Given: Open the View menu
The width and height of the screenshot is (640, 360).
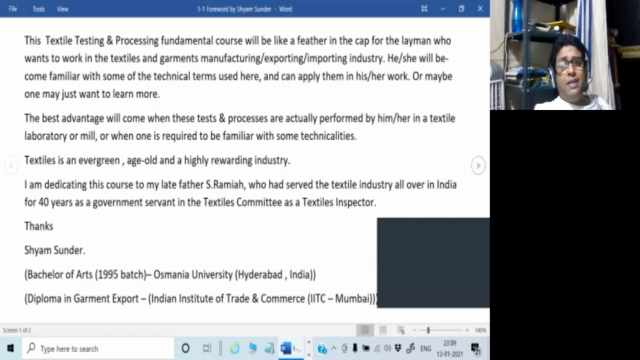Looking at the screenshot, I should pos(62,9).
